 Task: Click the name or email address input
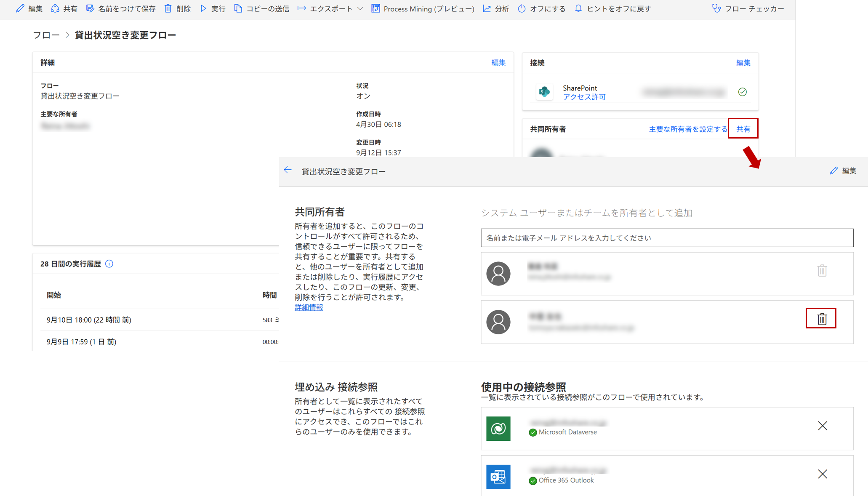click(667, 238)
